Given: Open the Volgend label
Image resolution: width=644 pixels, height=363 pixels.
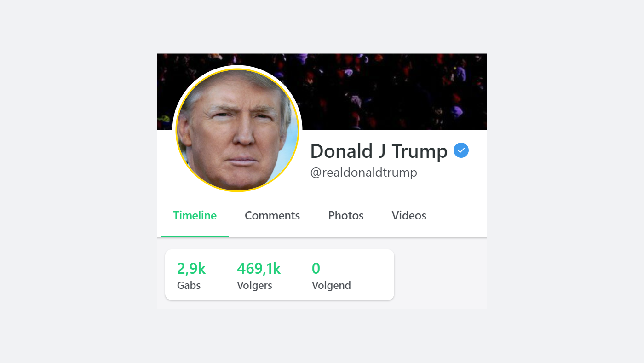Looking at the screenshot, I should 331,285.
